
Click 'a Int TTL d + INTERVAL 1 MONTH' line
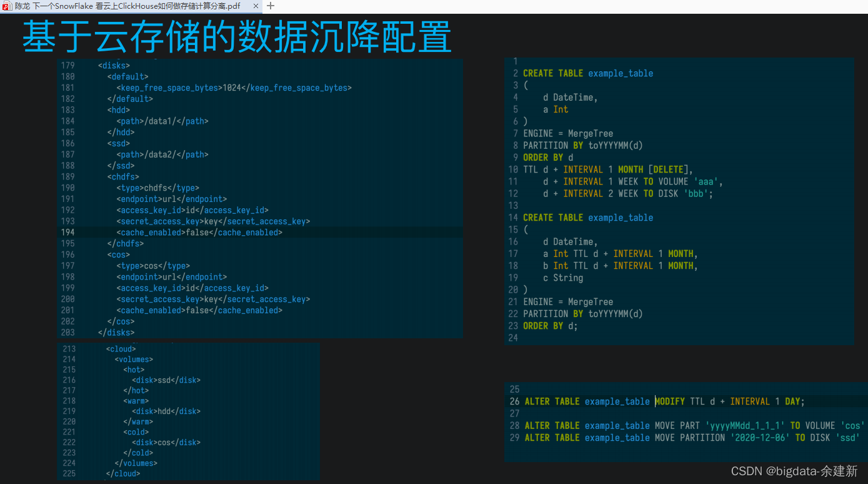pos(621,254)
